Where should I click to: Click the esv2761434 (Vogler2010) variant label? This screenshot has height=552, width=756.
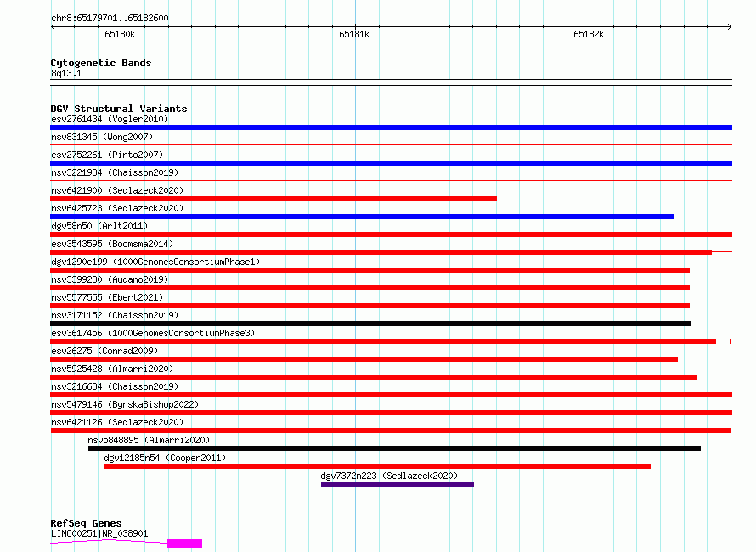pos(110,119)
